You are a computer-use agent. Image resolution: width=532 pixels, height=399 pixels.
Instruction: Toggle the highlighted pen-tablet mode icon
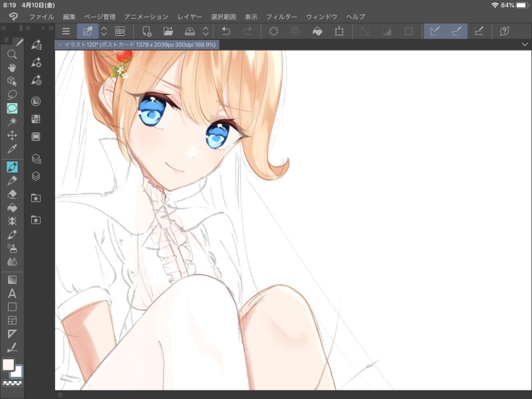pyautogui.click(x=88, y=31)
